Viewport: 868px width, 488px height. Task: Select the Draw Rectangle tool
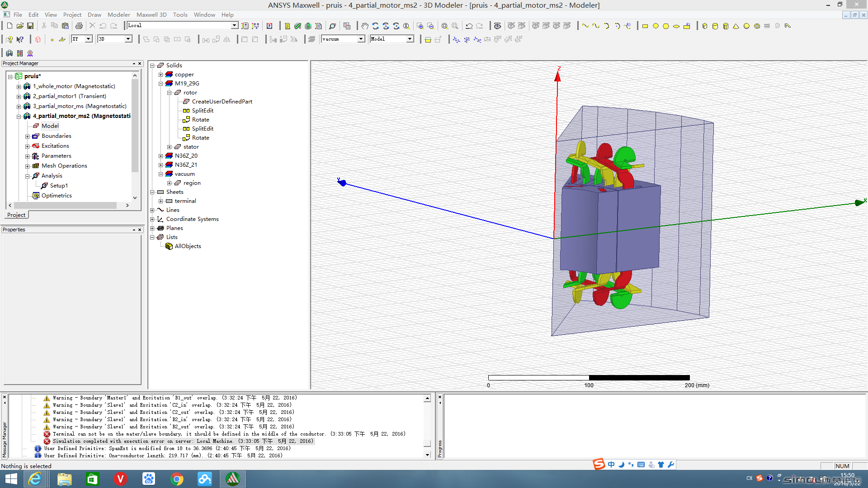[x=645, y=26]
